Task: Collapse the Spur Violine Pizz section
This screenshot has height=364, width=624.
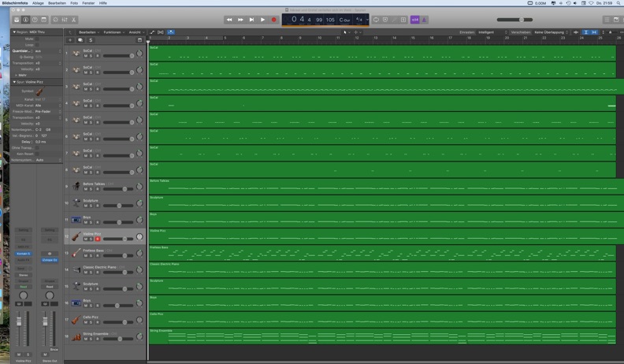Action: tap(14, 82)
